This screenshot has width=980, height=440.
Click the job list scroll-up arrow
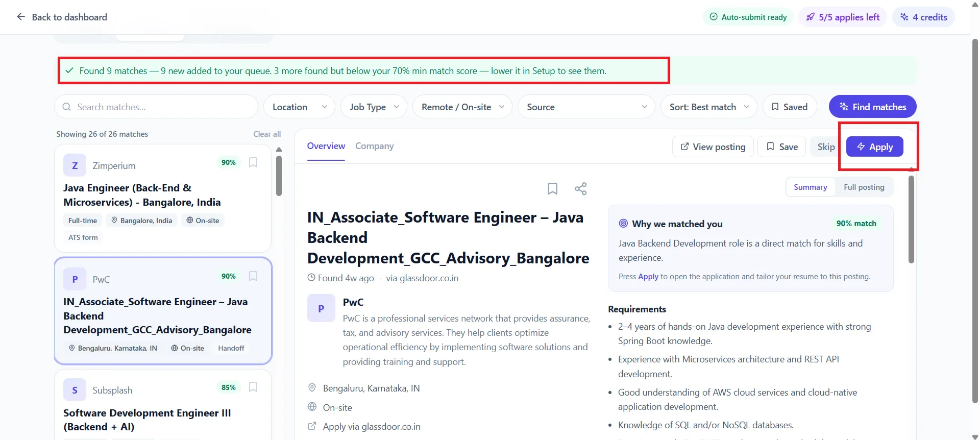tap(279, 150)
